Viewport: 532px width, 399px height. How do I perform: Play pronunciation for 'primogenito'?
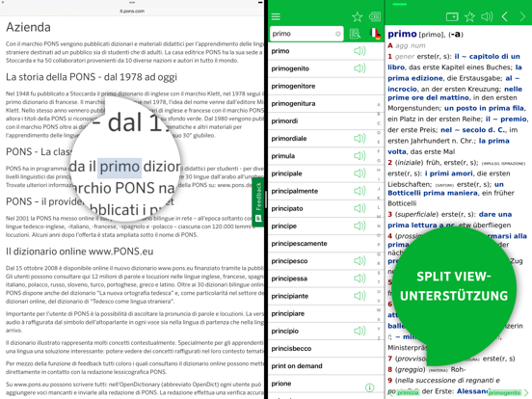(359, 68)
